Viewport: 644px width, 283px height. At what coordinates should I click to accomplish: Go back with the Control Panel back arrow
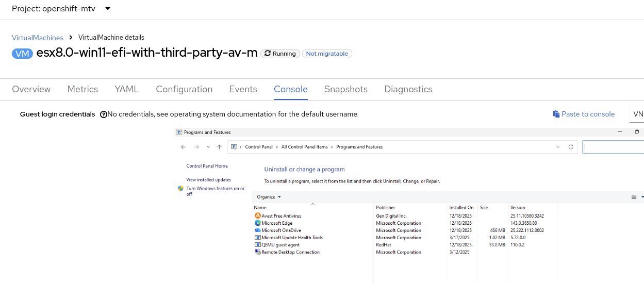pyautogui.click(x=183, y=147)
